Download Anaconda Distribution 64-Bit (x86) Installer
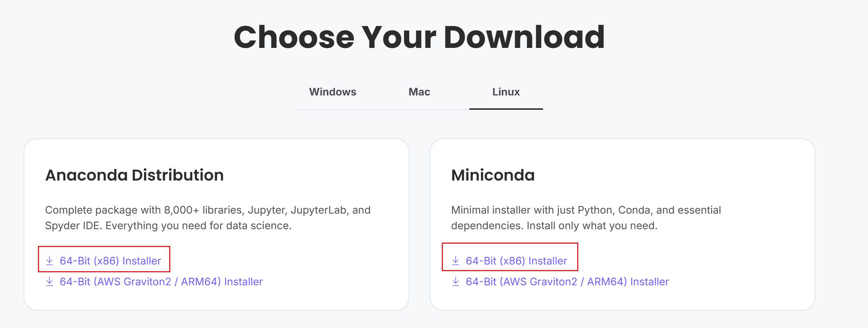The height and width of the screenshot is (328, 868). coord(110,261)
